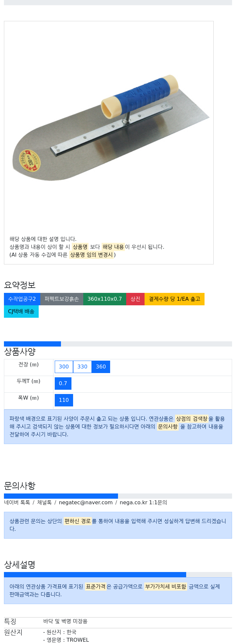Click the 0.7 thickness option
The width and height of the screenshot is (236, 644).
point(63,384)
